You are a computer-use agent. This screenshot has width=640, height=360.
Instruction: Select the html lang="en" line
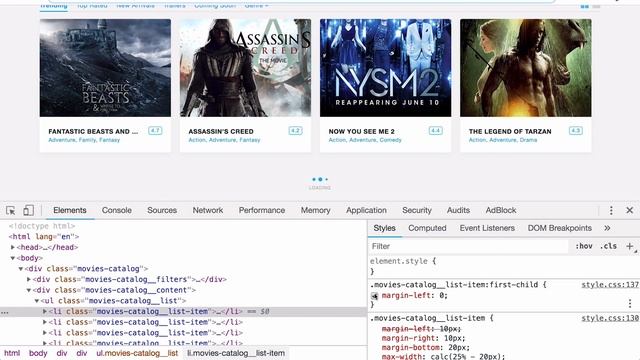pyautogui.click(x=44, y=237)
